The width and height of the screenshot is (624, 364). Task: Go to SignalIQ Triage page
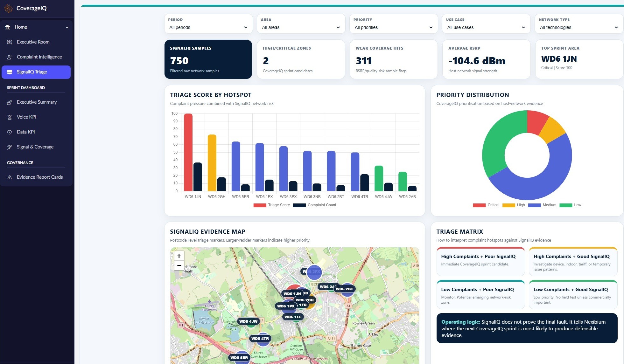point(36,72)
